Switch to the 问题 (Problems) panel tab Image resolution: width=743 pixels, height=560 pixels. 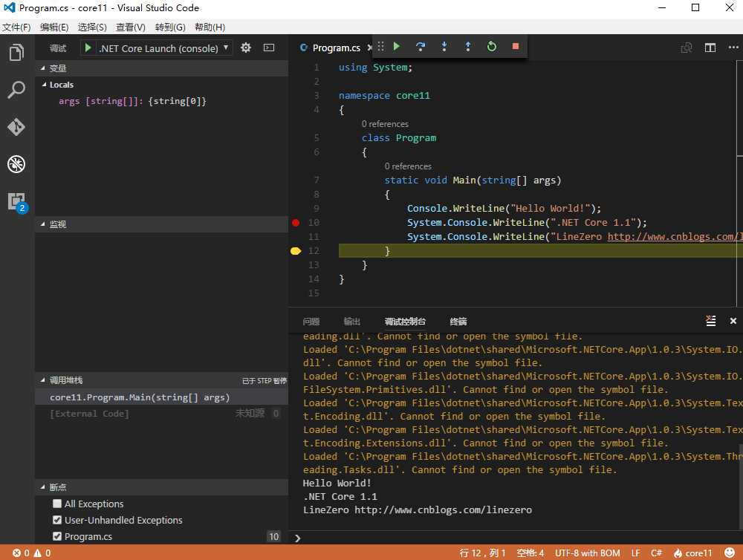pos(311,321)
